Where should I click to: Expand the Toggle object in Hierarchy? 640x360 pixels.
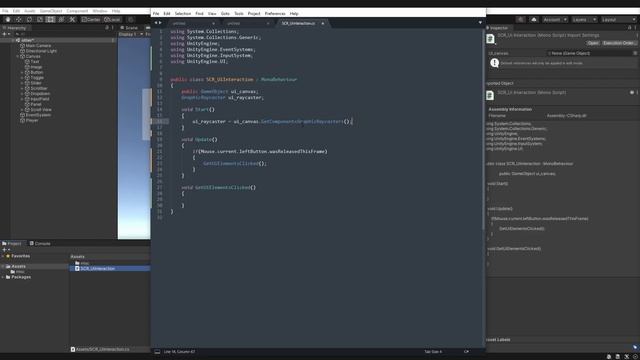tap(22, 78)
